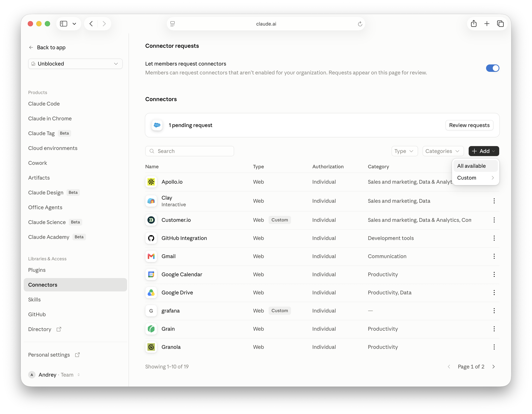This screenshot has width=532, height=414.
Task: Click the Google Calendar connector icon
Action: click(x=151, y=274)
